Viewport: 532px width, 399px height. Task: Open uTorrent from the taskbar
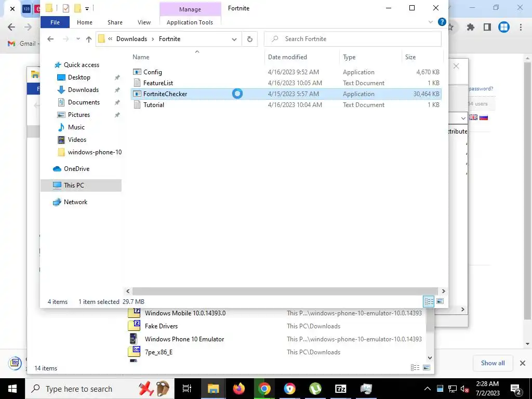[x=315, y=389]
